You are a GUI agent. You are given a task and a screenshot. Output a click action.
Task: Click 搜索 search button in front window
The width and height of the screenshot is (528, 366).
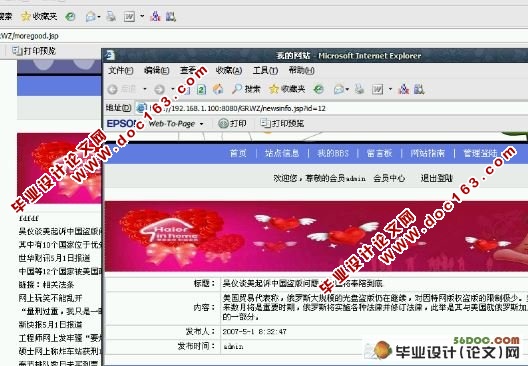click(246, 89)
